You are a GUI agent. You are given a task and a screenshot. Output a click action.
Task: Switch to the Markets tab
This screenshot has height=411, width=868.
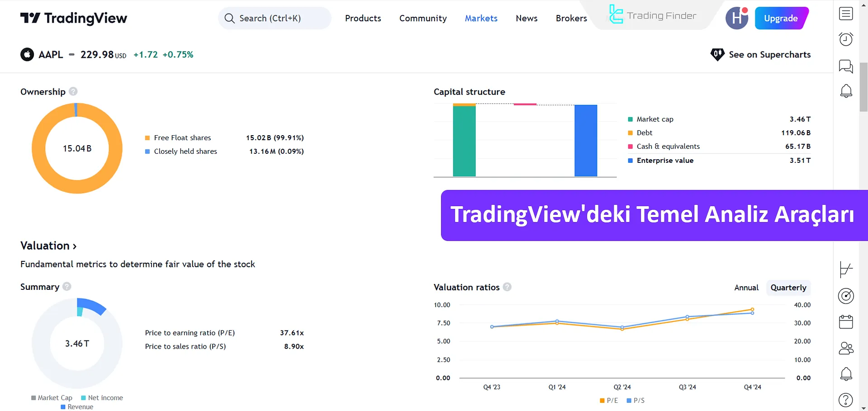(481, 18)
